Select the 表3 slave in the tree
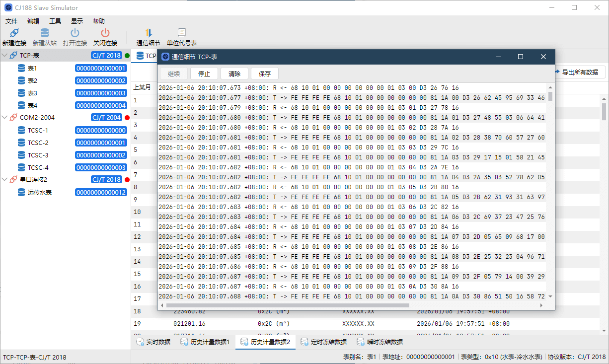The image size is (609, 364). click(32, 93)
